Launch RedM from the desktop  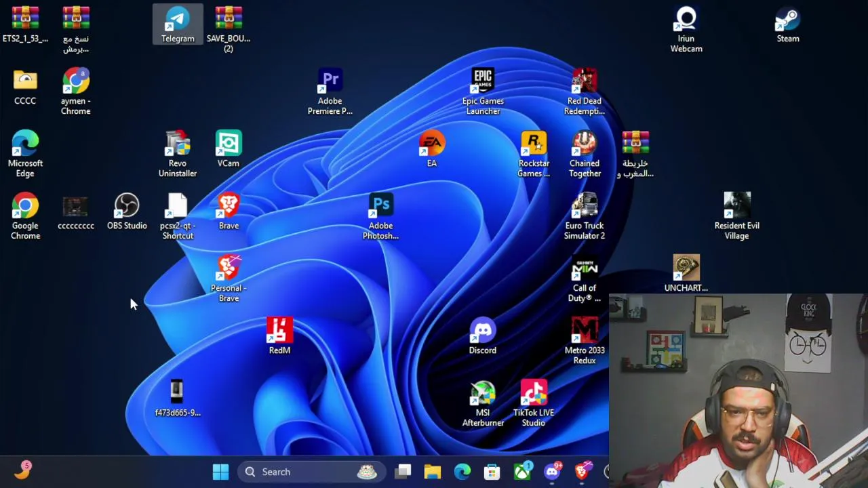click(279, 336)
